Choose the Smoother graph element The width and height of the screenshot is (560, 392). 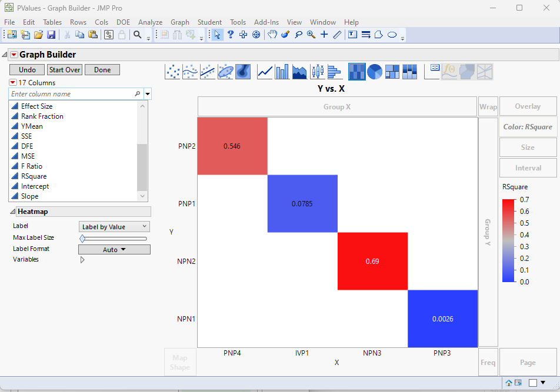[190, 72]
